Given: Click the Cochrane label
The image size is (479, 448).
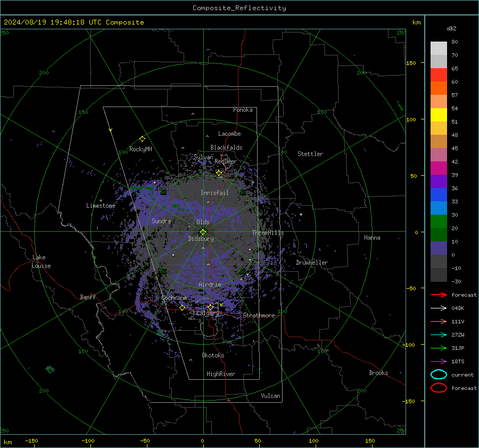Looking at the screenshot, I should 174,298.
